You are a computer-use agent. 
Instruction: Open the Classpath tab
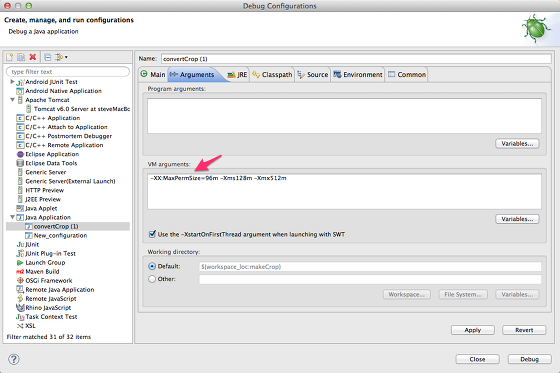[272, 75]
